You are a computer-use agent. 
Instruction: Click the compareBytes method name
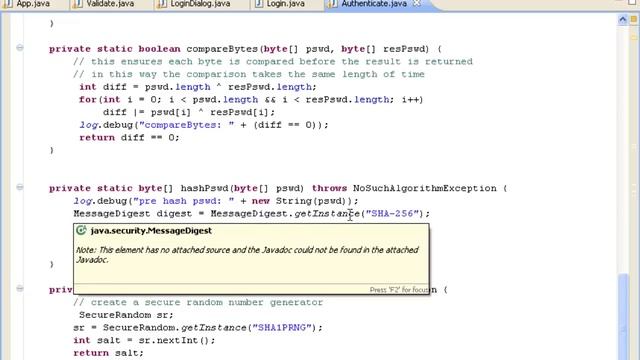(x=222, y=49)
